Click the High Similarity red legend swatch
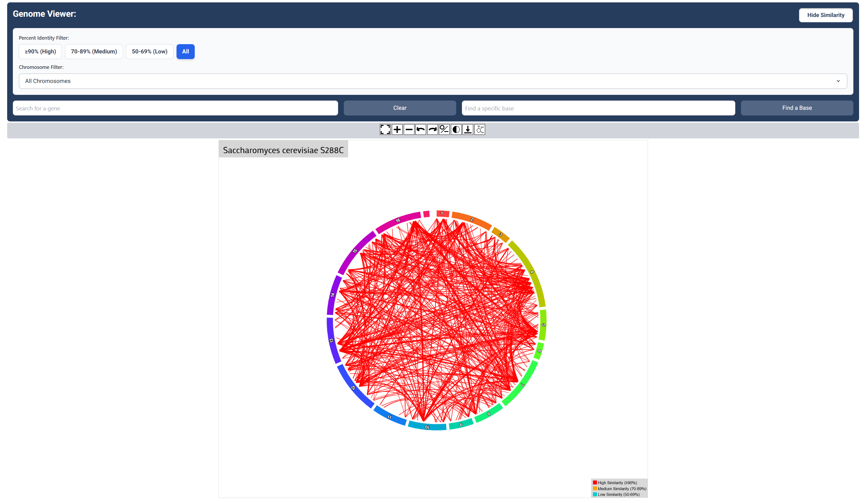868x503 pixels. pyautogui.click(x=595, y=482)
